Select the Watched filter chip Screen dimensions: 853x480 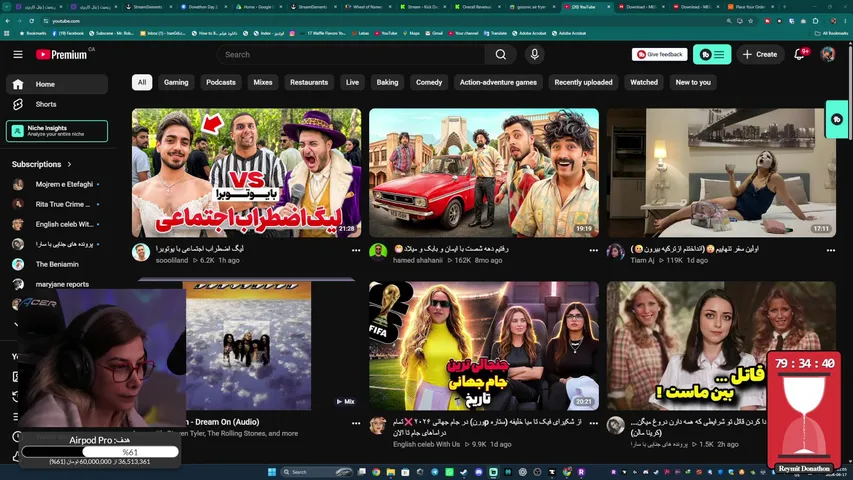644,82
